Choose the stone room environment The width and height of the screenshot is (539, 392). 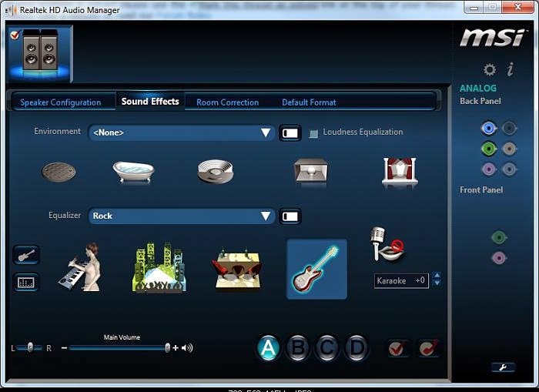(x=311, y=171)
